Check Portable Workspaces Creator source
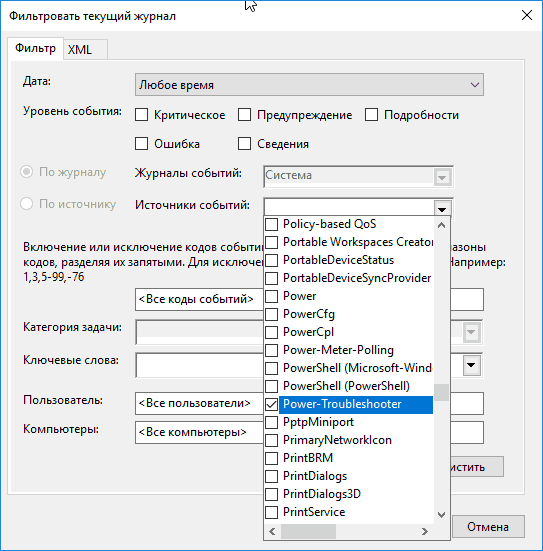The image size is (543, 551). [271, 242]
